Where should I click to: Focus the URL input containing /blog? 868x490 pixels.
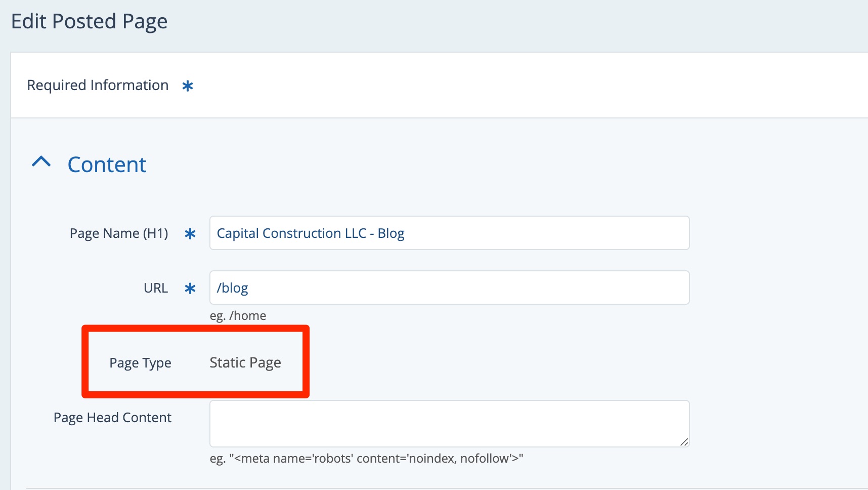pos(449,288)
